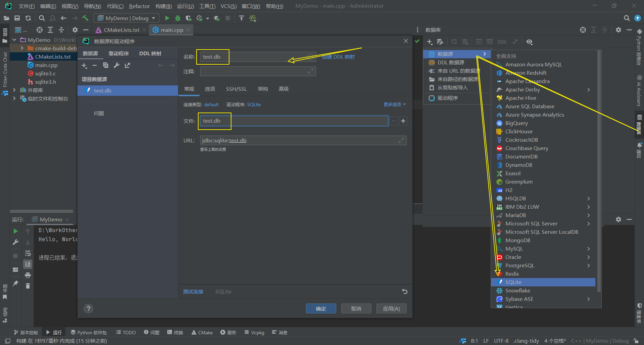Open the 高级 tab

point(284,89)
